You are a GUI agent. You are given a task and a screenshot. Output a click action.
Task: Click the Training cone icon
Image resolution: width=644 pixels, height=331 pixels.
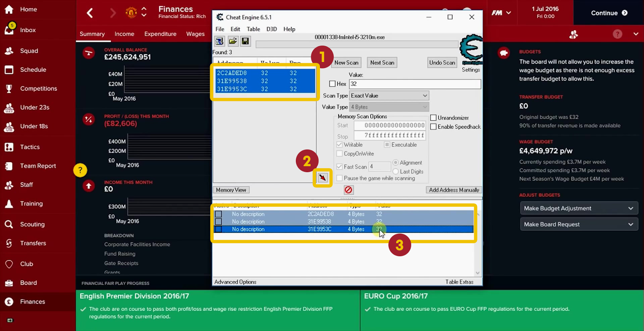9,204
